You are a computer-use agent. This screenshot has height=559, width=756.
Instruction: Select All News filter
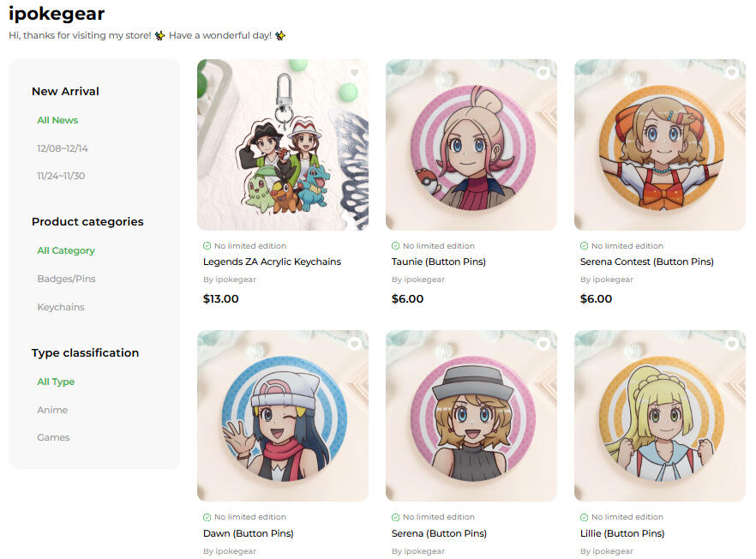pos(57,120)
